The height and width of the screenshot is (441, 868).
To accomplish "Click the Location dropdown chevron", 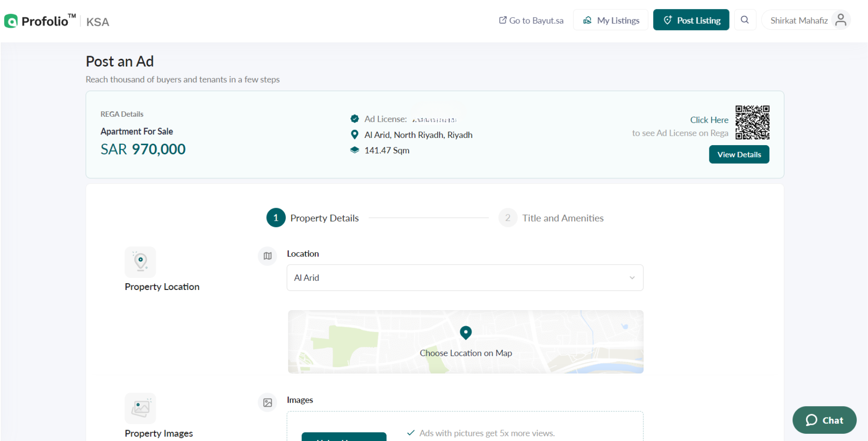I will (x=632, y=278).
